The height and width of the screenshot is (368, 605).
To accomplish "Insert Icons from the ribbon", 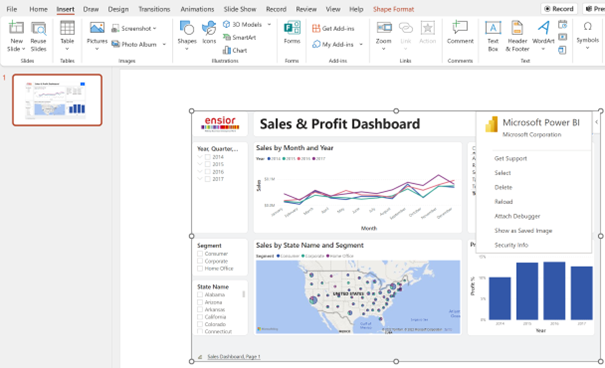I will (x=209, y=33).
